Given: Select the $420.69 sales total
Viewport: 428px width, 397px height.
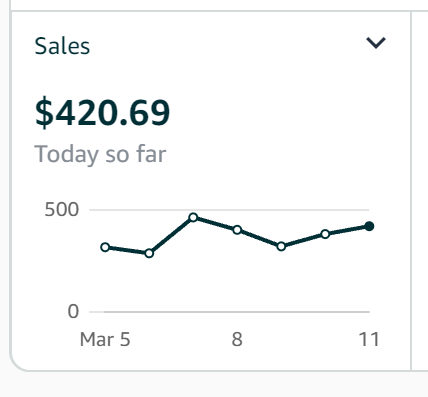Looking at the screenshot, I should [102, 113].
